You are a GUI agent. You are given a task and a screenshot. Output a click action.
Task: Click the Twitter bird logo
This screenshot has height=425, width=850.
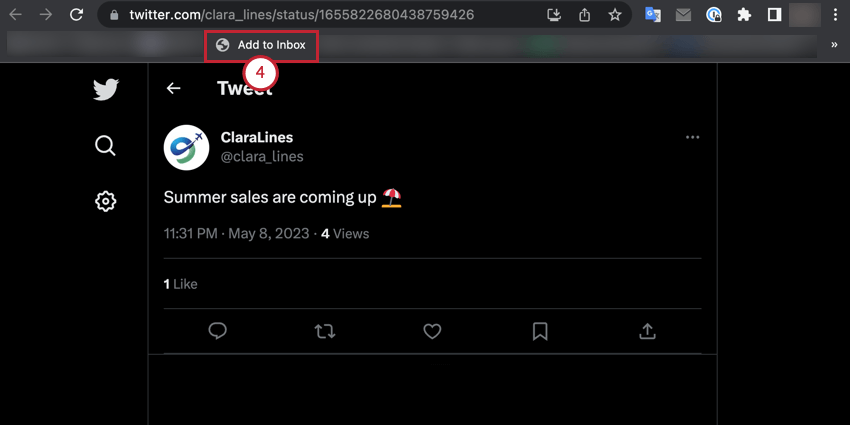tap(106, 89)
